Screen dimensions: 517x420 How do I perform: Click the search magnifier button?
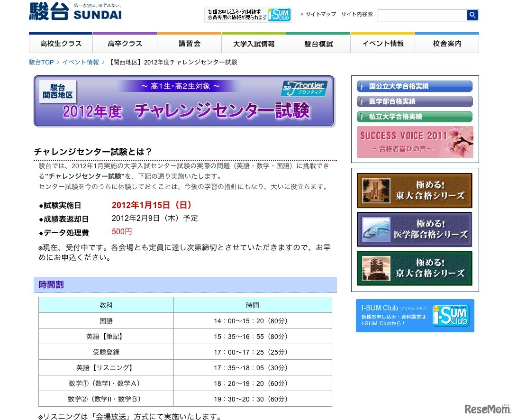[472, 15]
